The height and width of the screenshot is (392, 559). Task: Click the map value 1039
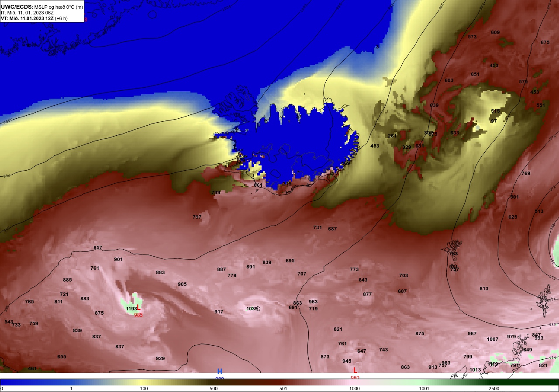[252, 309]
